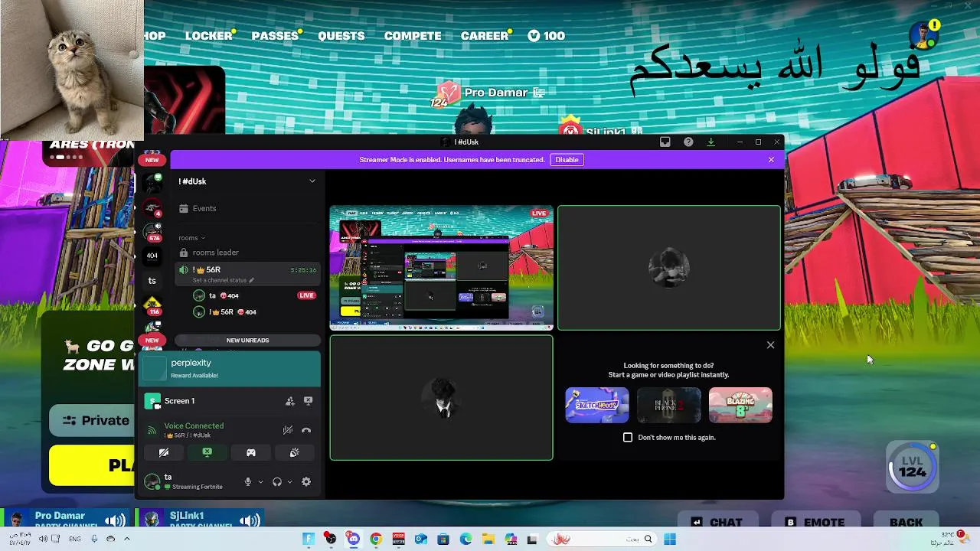Viewport: 980px width, 551px height.
Task: Open the rooms leader locked channel
Action: (x=247, y=253)
